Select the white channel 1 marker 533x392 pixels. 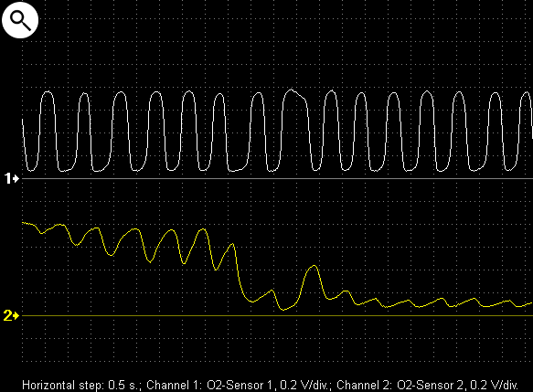pos(12,178)
